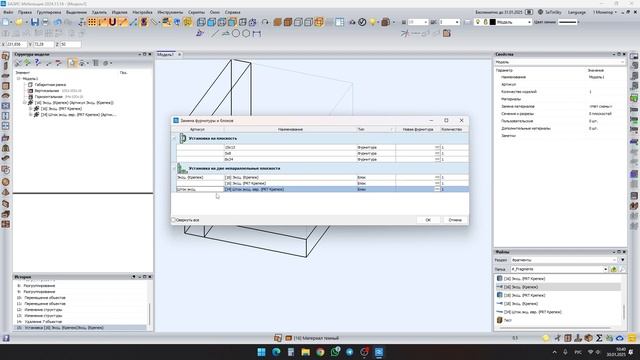Click OK in the replacement dialog
Image resolution: width=640 pixels, height=360 pixels.
click(x=428, y=220)
